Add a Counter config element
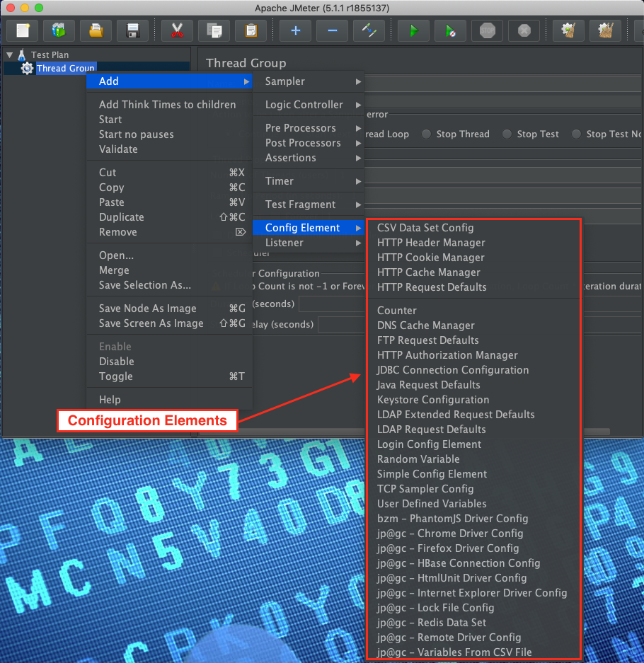 [x=473, y=311]
